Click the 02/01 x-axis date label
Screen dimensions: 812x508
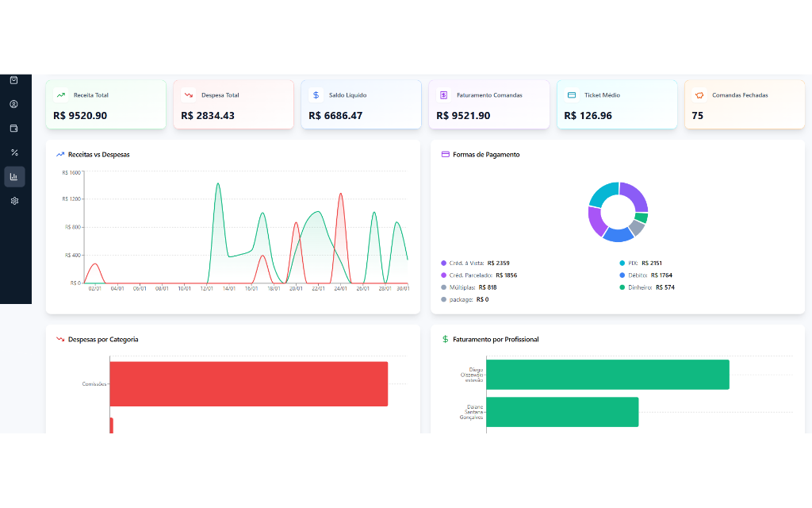point(95,289)
